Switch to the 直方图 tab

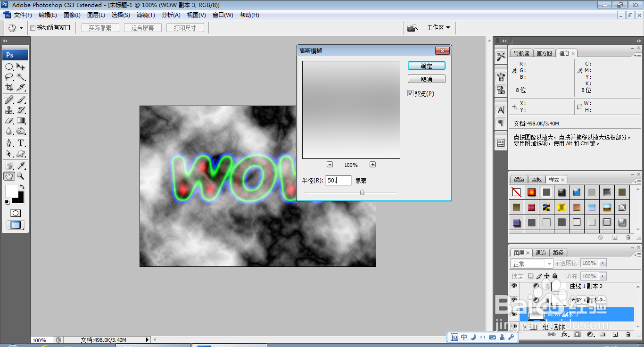click(x=544, y=53)
